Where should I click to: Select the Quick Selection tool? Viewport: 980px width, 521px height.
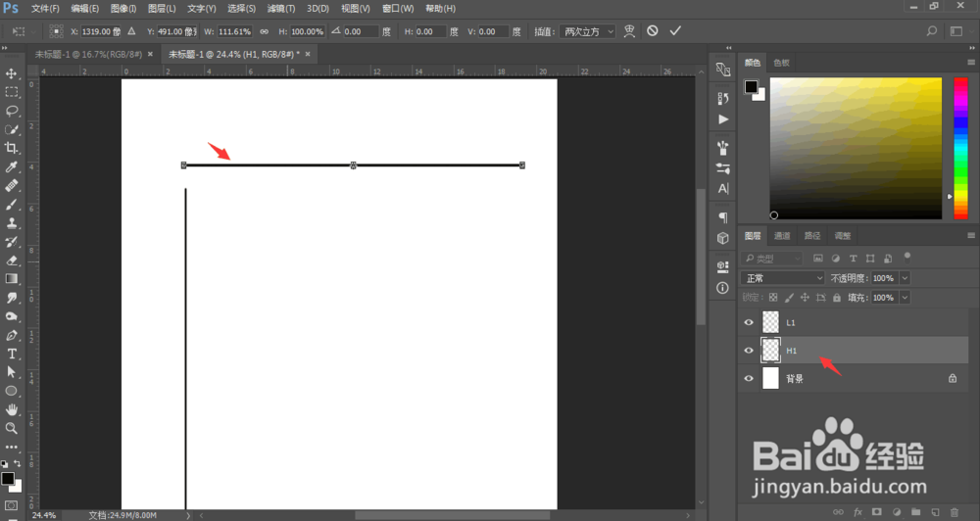[11, 129]
